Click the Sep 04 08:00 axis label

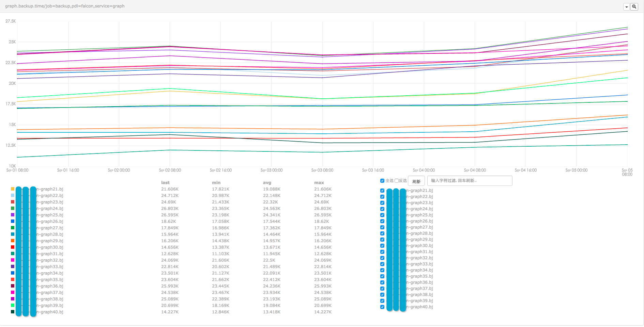click(475, 170)
